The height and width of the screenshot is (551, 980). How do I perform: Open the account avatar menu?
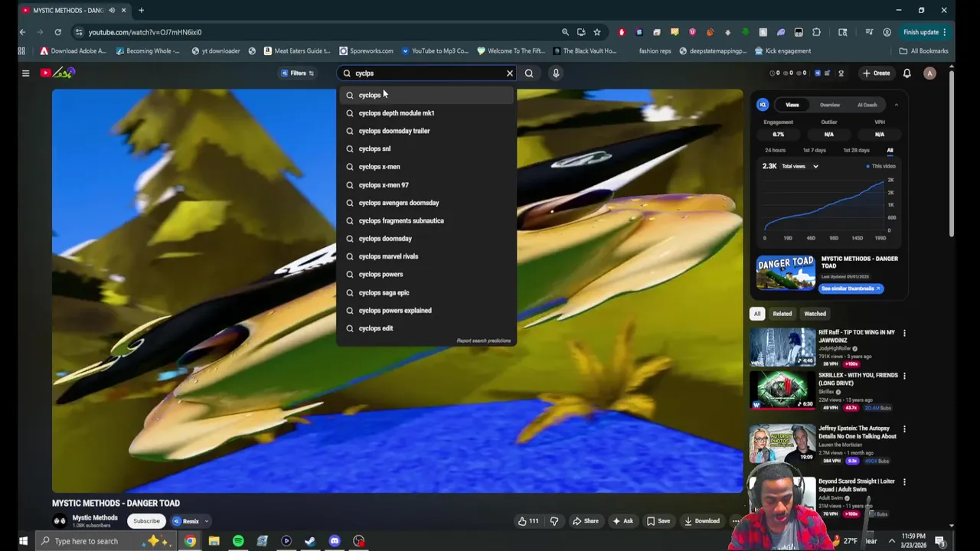(929, 73)
